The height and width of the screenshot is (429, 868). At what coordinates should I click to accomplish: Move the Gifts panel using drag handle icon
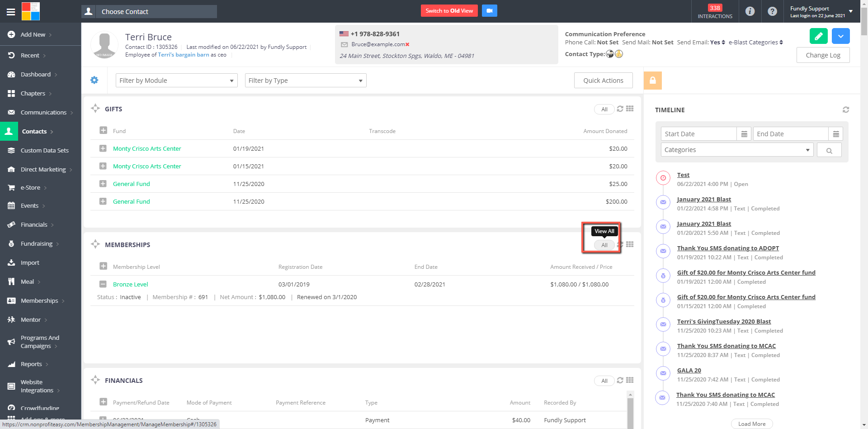point(95,108)
